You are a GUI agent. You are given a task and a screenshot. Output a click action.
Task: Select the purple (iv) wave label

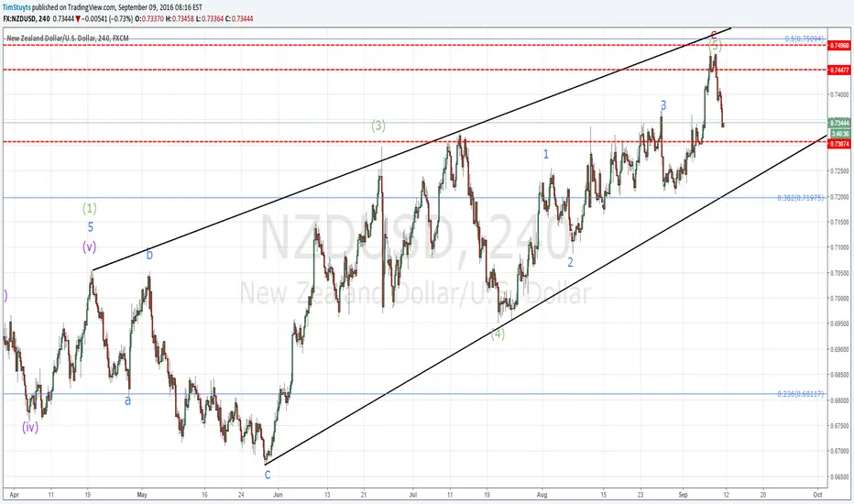coord(30,427)
